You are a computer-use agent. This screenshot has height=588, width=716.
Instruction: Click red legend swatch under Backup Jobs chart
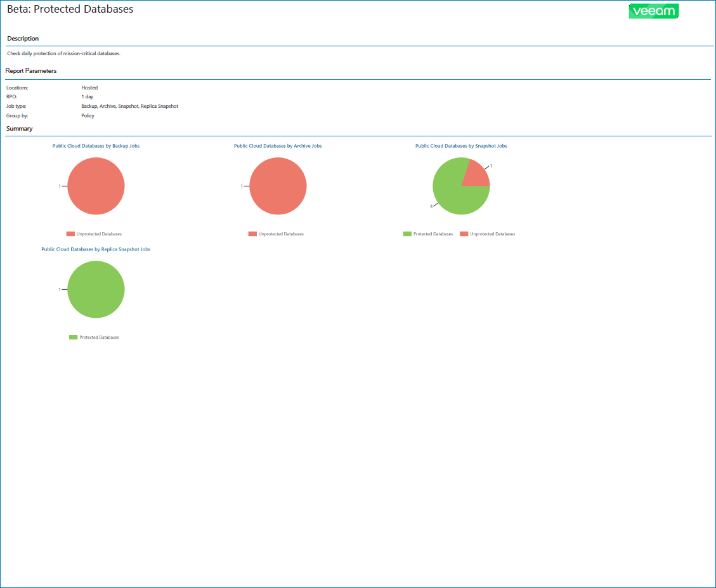(70, 234)
